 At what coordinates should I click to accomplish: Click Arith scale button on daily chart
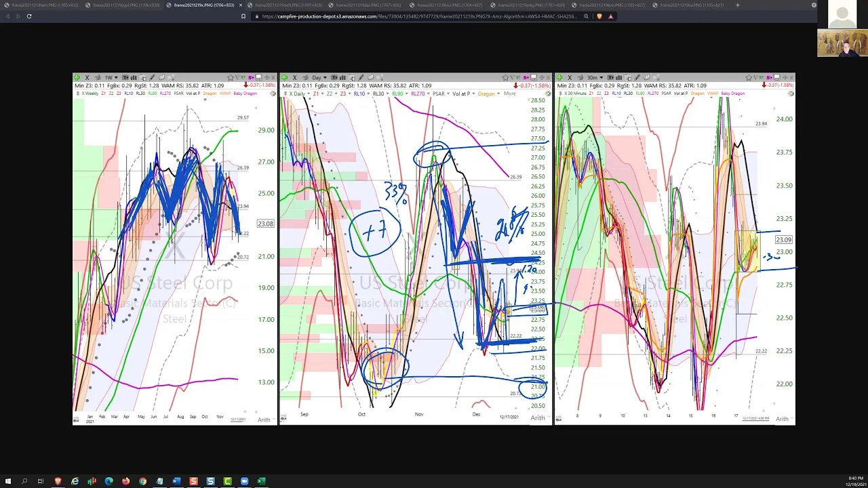point(538,418)
